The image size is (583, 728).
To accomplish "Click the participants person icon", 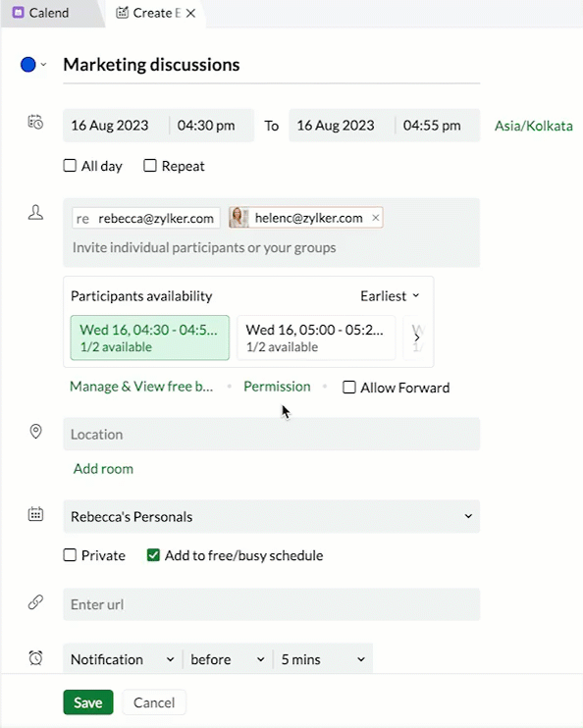I will tap(35, 213).
